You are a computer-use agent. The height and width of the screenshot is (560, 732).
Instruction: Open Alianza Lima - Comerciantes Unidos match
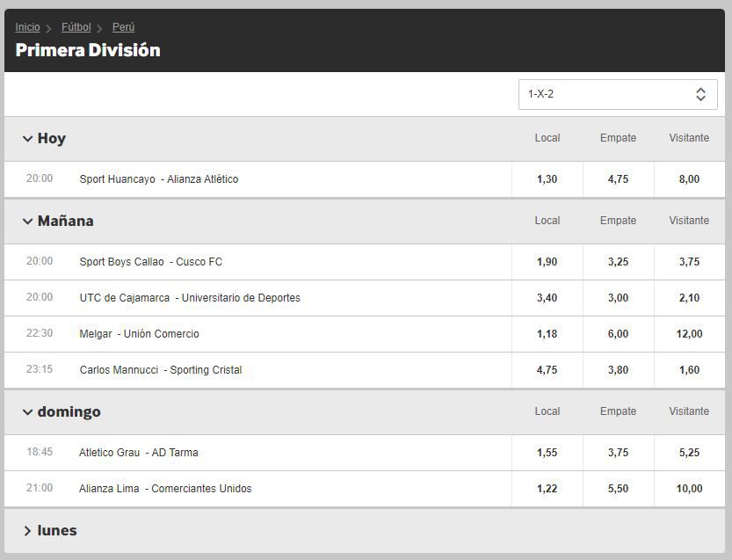(x=165, y=489)
